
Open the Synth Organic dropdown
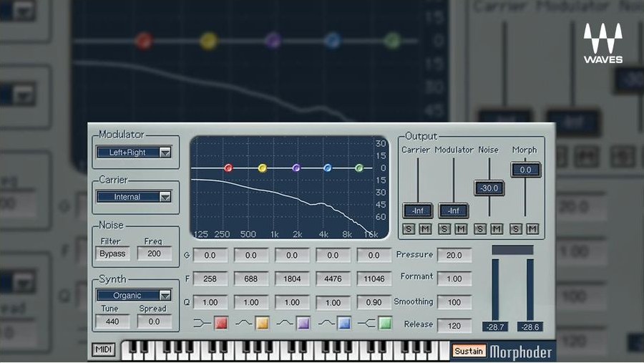134,295
